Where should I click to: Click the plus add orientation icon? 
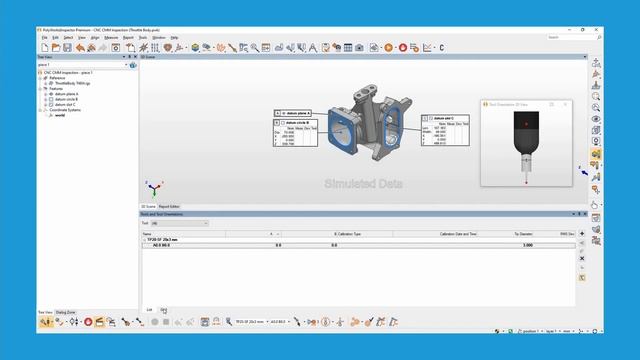point(582,233)
